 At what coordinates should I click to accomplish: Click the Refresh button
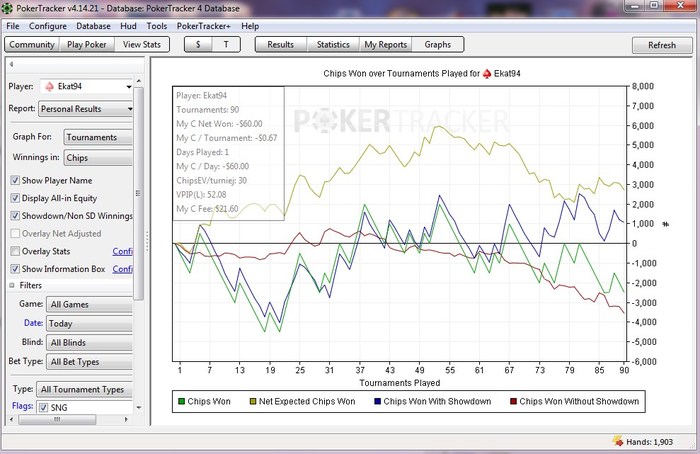[662, 45]
